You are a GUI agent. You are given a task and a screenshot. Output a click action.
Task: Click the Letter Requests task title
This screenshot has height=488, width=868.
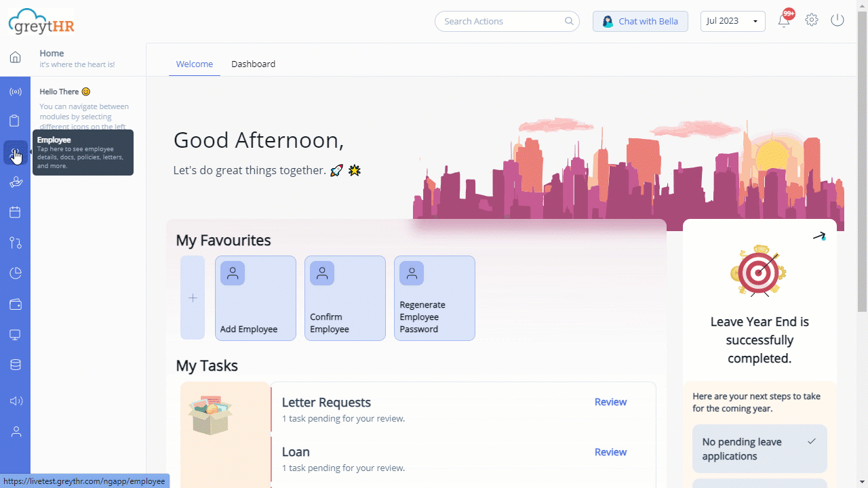326,403
